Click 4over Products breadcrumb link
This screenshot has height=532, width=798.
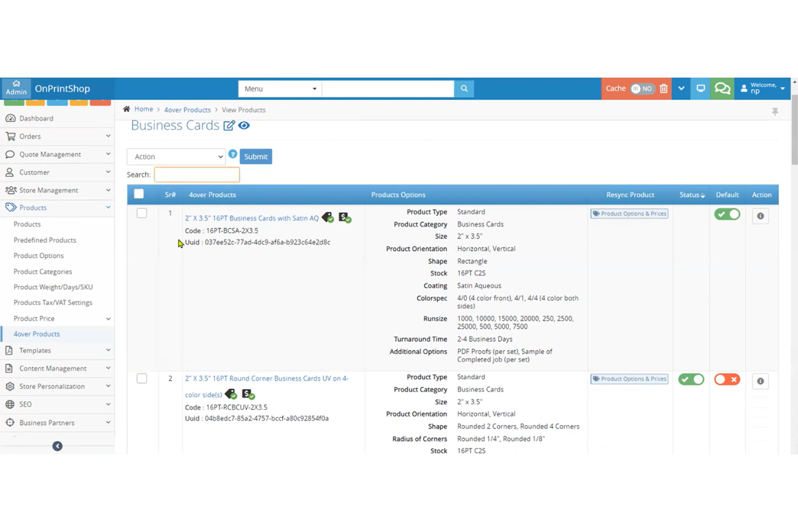(187, 110)
